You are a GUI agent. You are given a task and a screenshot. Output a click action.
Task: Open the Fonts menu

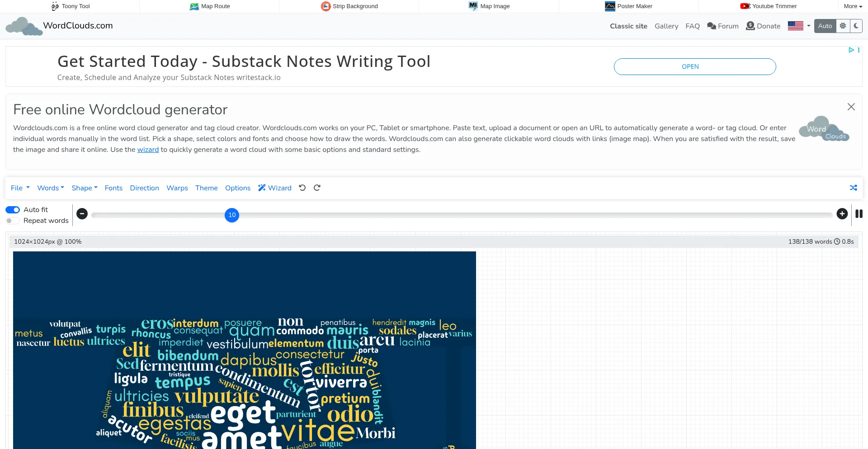pos(113,188)
